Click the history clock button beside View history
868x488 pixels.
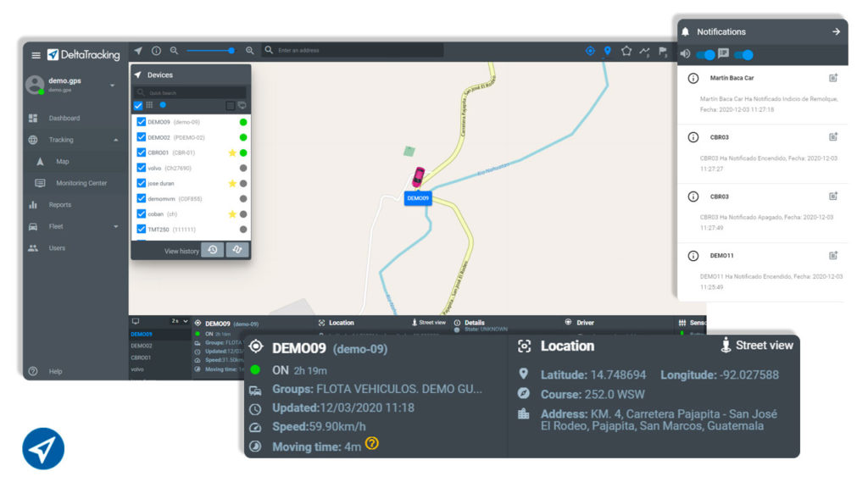pos(213,250)
